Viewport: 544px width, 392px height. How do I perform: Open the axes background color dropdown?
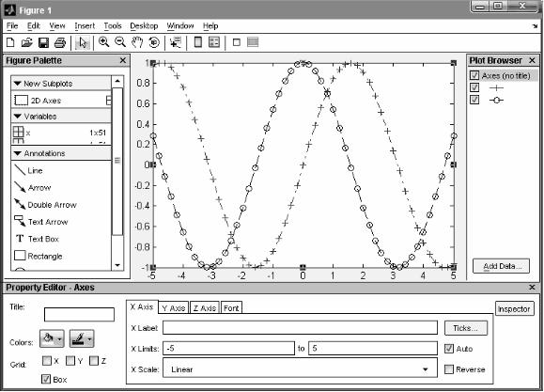tap(52, 338)
